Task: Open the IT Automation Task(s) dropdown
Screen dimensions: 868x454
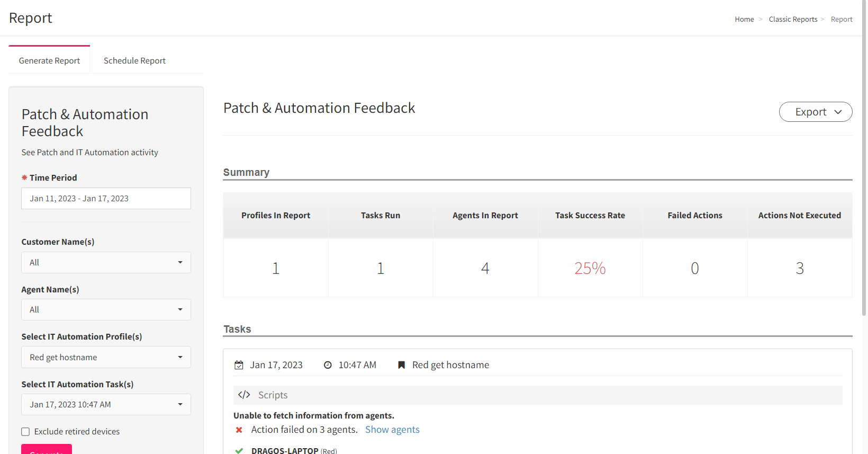Action: (x=106, y=405)
